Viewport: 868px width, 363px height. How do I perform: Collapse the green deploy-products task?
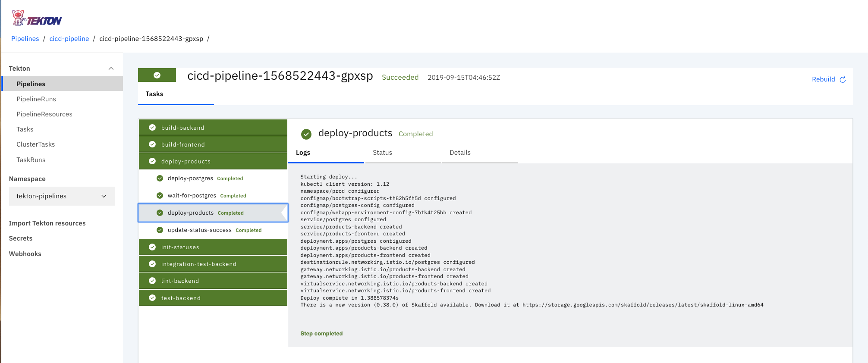(213, 161)
